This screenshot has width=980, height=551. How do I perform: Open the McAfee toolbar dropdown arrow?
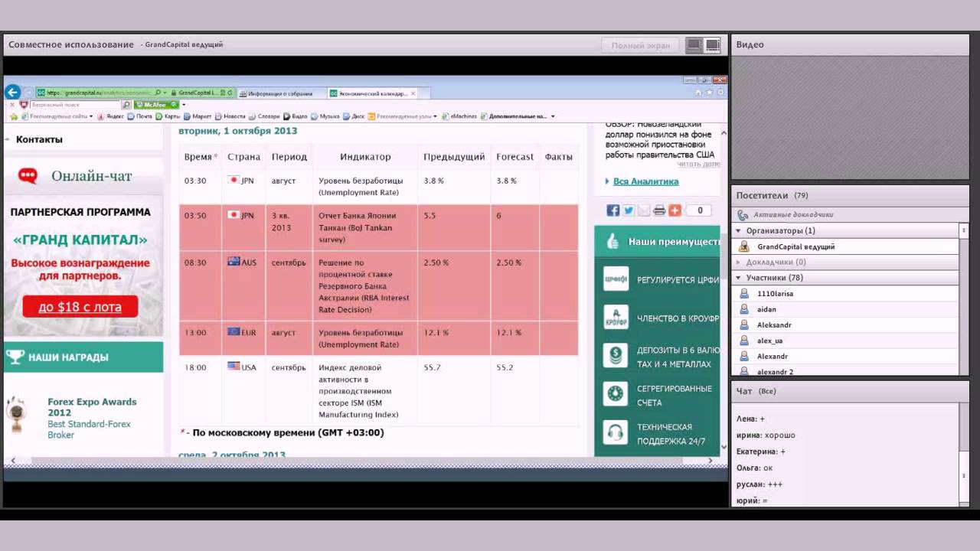point(182,104)
